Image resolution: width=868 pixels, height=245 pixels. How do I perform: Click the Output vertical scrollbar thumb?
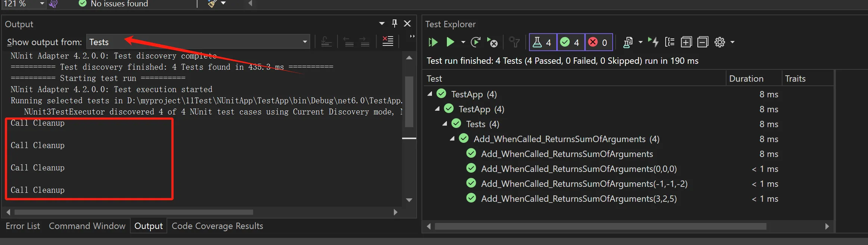(409, 102)
